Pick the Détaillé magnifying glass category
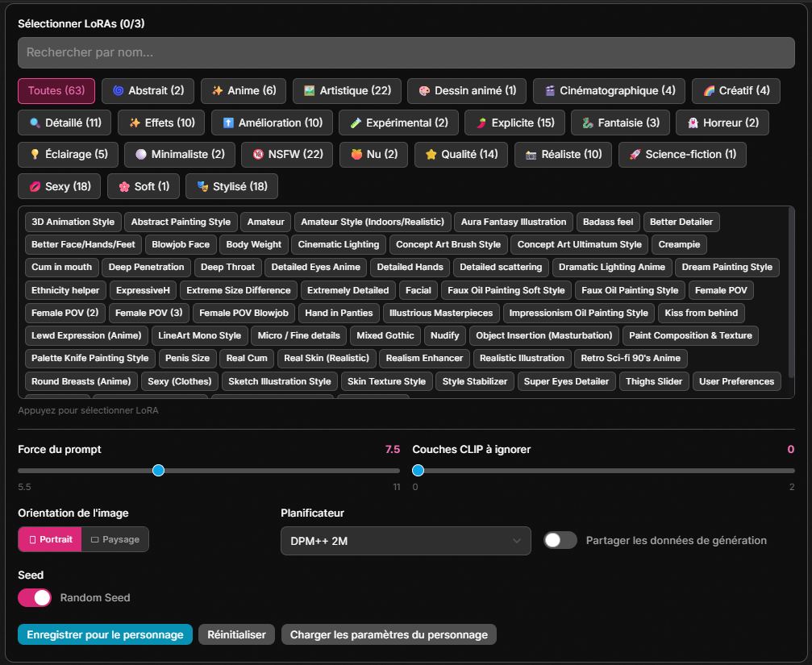Screen dimensions: 812x665 pyautogui.click(x=65, y=123)
